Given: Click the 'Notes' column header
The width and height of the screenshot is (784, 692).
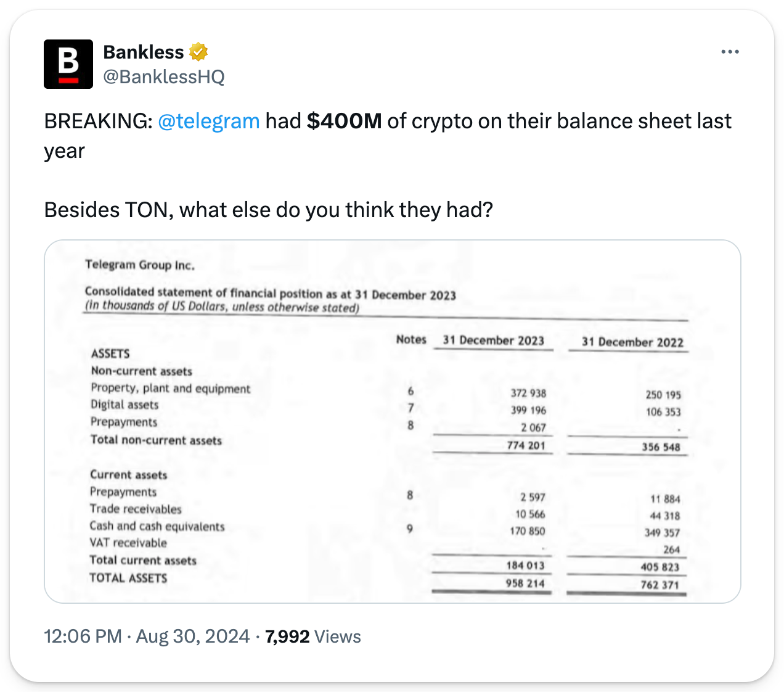Looking at the screenshot, I should coord(411,339).
